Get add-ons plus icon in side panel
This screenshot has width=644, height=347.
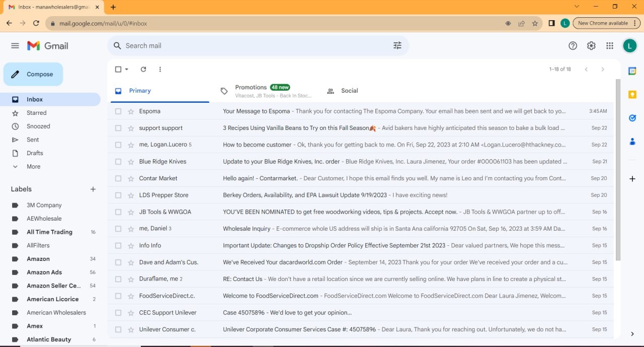(x=632, y=179)
